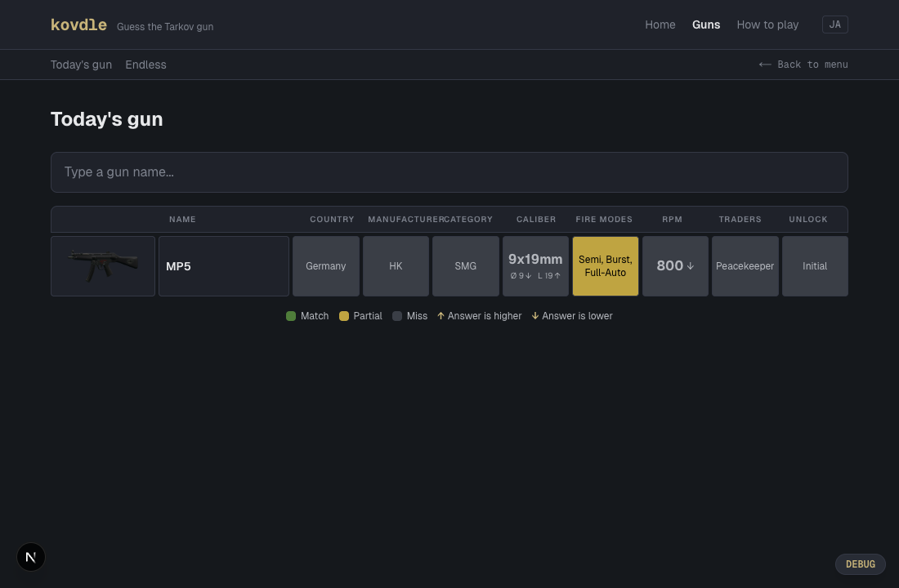Click the Peacekeeper trader cell
This screenshot has height=588, width=899.
(x=745, y=266)
